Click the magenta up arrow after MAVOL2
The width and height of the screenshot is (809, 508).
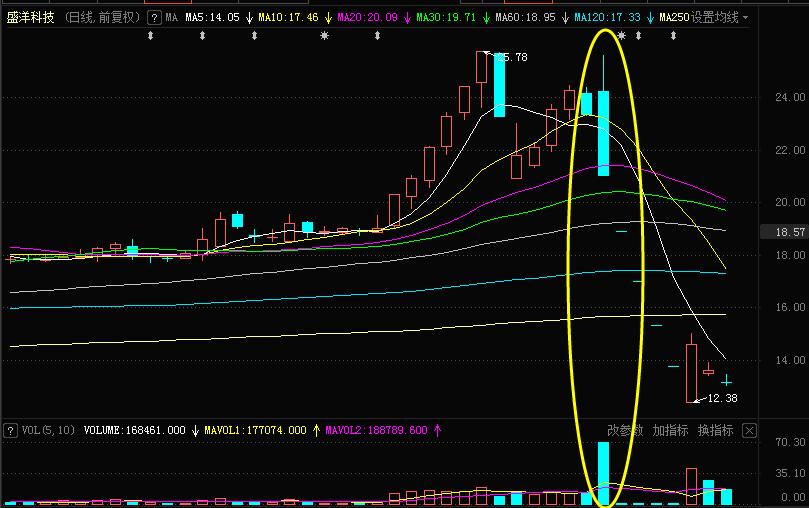coord(438,431)
